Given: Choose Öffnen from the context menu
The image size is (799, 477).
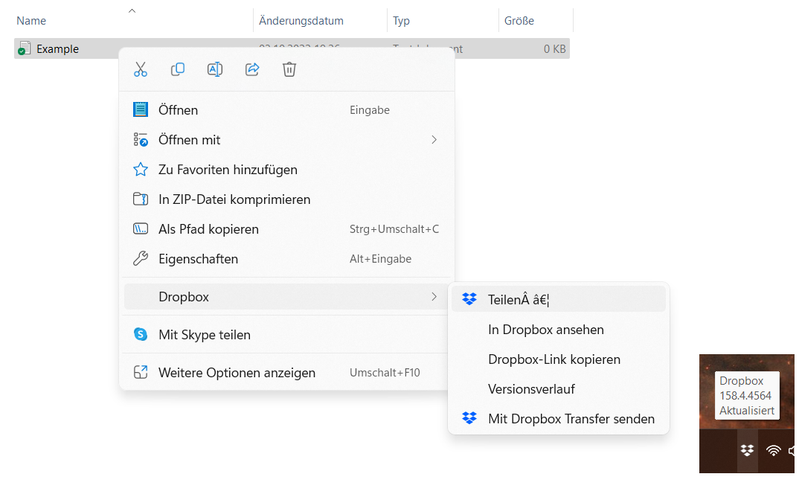Looking at the screenshot, I should (178, 110).
